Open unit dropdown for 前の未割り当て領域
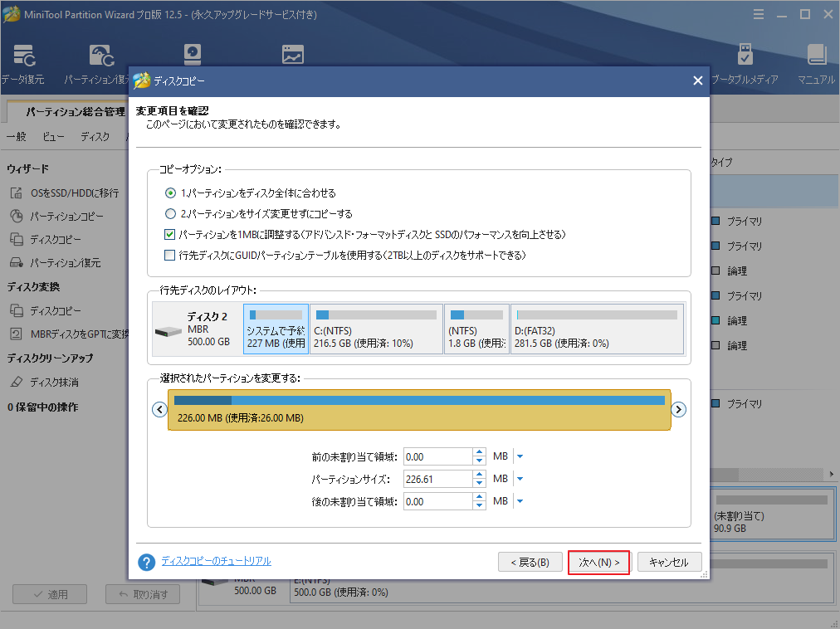Screen dimensions: 840x629 click(x=520, y=456)
